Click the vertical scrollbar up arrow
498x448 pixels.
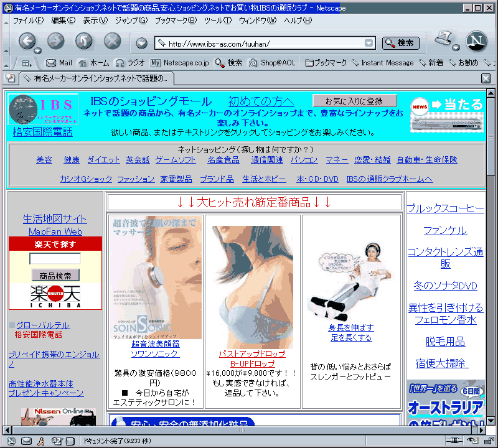(491, 93)
